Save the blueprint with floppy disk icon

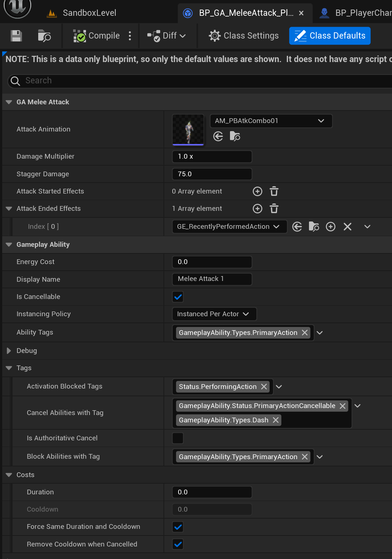tap(16, 36)
